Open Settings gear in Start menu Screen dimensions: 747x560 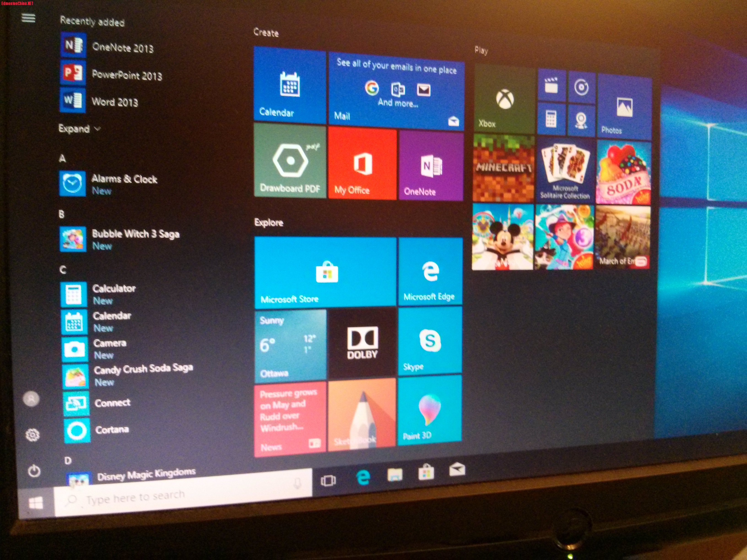[32, 435]
